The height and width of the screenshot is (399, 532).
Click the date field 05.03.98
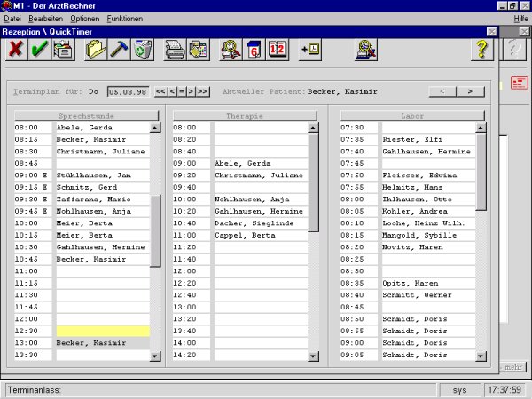point(128,91)
